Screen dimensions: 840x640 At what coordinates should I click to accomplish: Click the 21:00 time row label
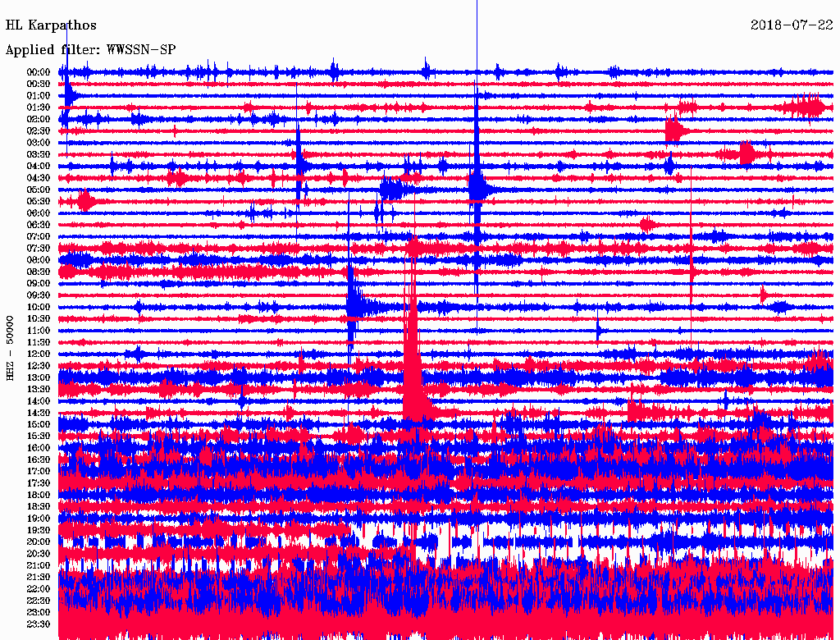39,565
